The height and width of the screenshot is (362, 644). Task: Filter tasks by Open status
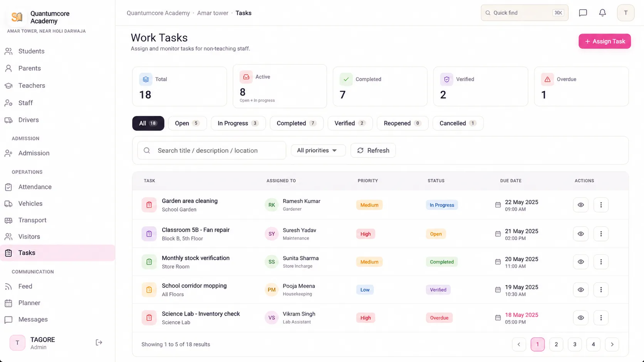(x=188, y=123)
